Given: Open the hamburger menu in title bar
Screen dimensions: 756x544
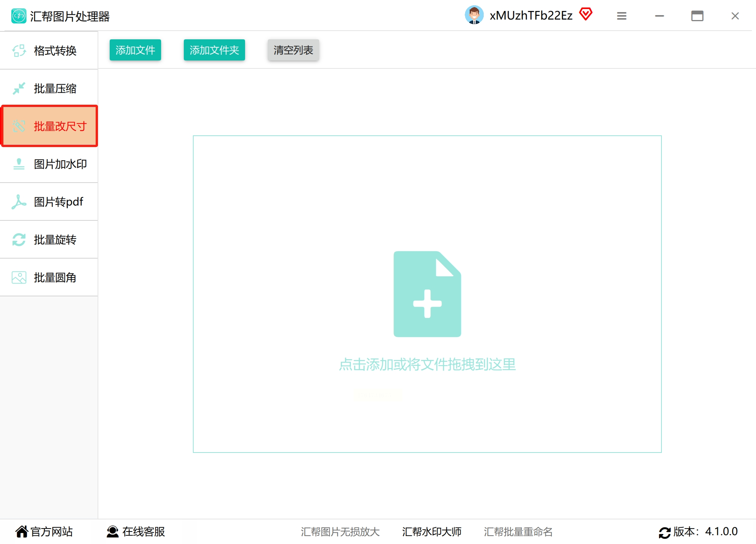Looking at the screenshot, I should [621, 16].
